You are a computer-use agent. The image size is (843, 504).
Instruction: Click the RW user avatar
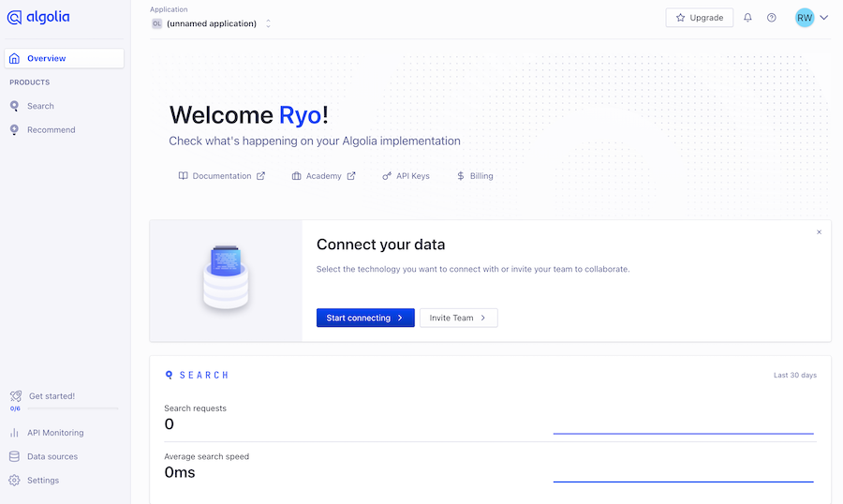point(805,18)
